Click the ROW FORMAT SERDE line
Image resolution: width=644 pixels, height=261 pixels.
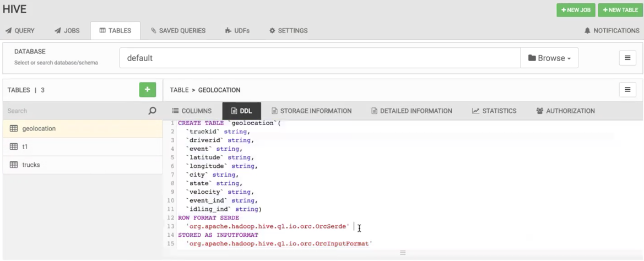(208, 218)
